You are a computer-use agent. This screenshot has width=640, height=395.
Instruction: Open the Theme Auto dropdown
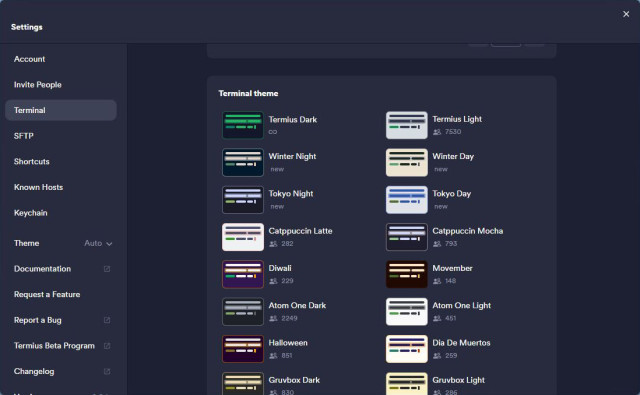pyautogui.click(x=98, y=243)
